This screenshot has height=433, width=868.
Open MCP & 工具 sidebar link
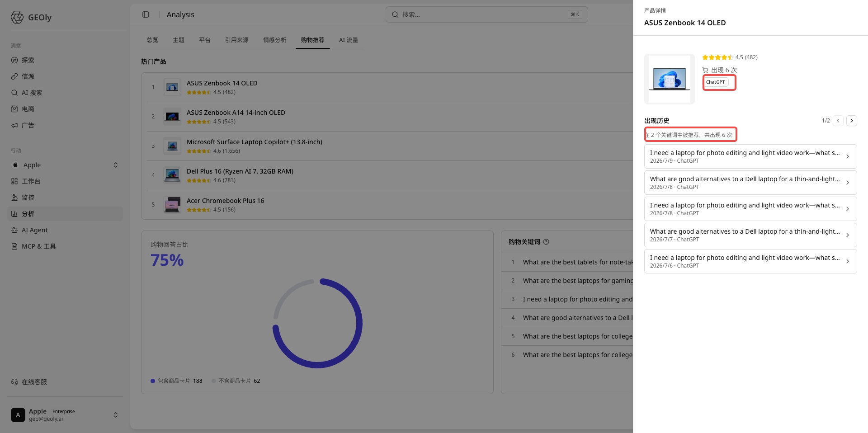65,246
